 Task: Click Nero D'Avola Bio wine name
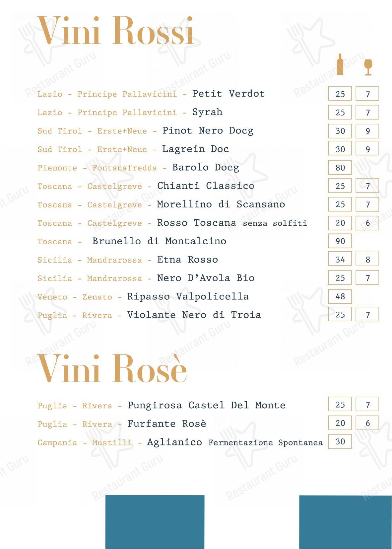point(206,278)
